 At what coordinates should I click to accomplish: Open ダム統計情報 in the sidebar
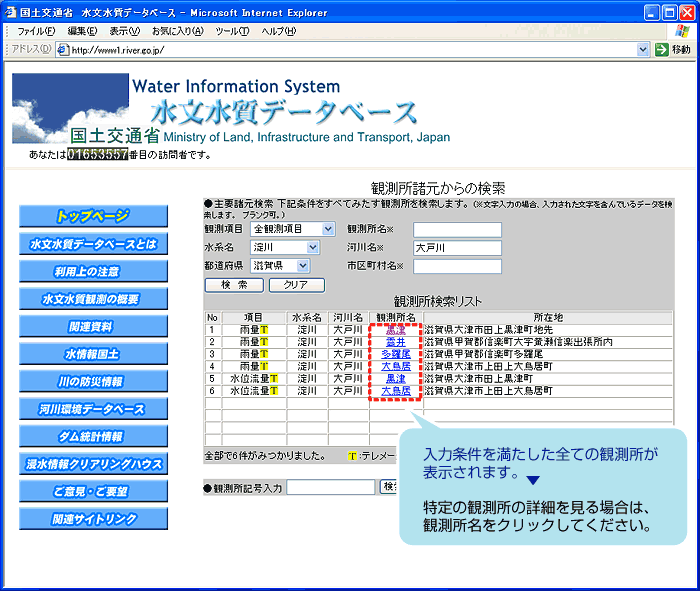[93, 436]
